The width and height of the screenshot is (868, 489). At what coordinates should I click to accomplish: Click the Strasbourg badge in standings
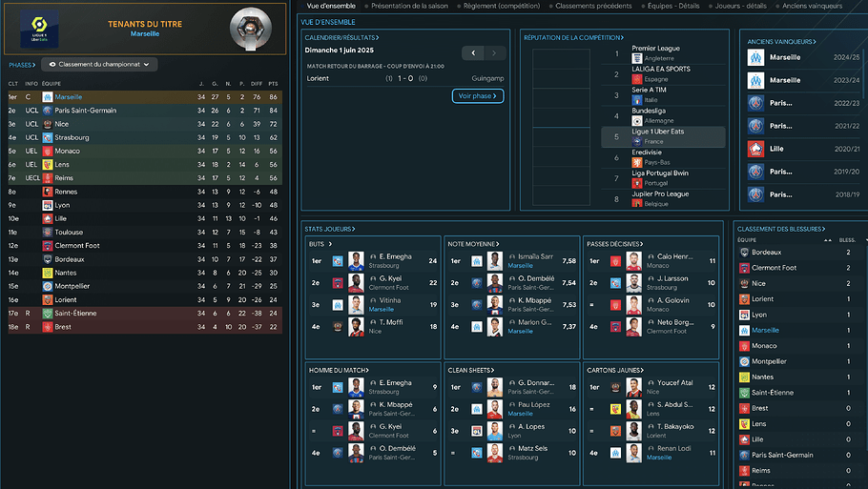(48, 137)
